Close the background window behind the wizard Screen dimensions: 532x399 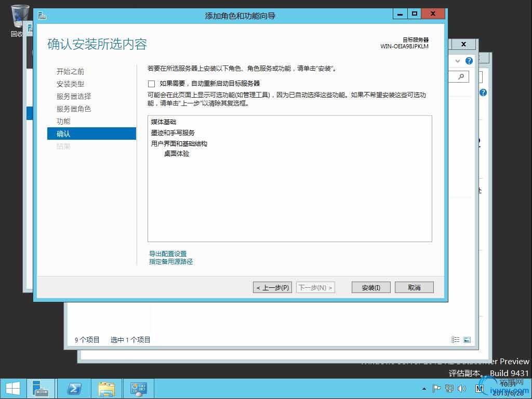[464, 44]
